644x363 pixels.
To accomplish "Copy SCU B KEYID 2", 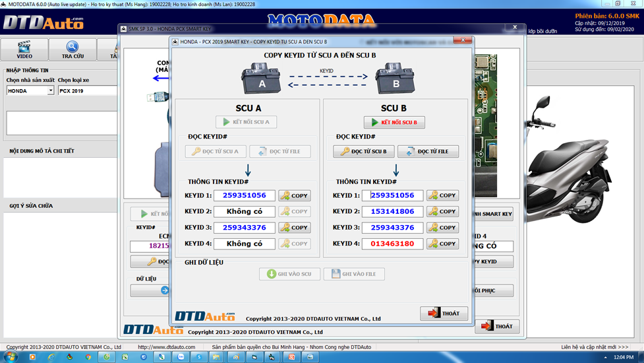I will pyautogui.click(x=442, y=211).
